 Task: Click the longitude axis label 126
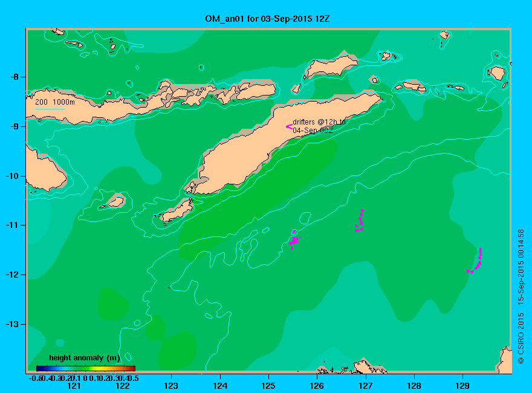pyautogui.click(x=317, y=386)
